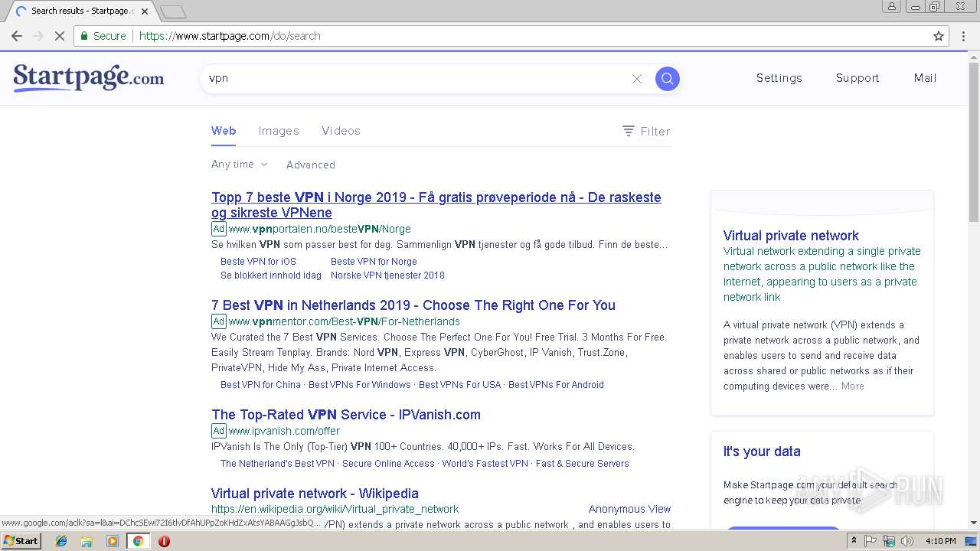Switch to the Web tab
Screen dimensions: 980x551
point(224,131)
